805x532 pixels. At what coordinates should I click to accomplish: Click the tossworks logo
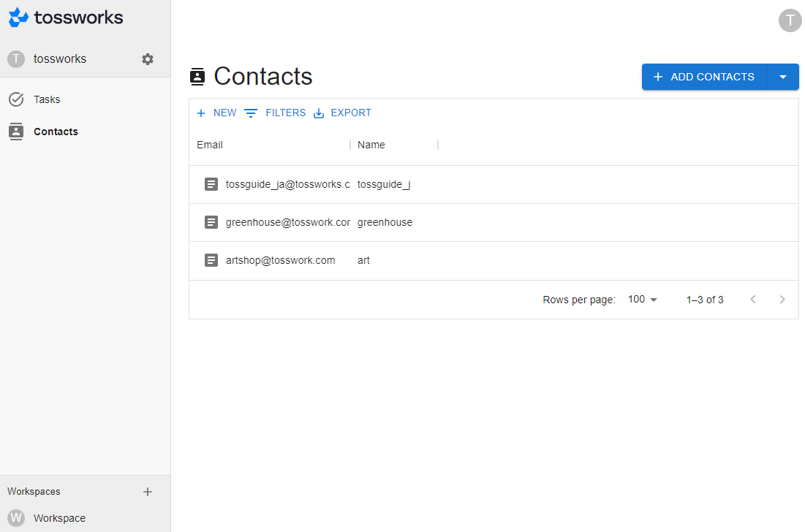tap(66, 18)
